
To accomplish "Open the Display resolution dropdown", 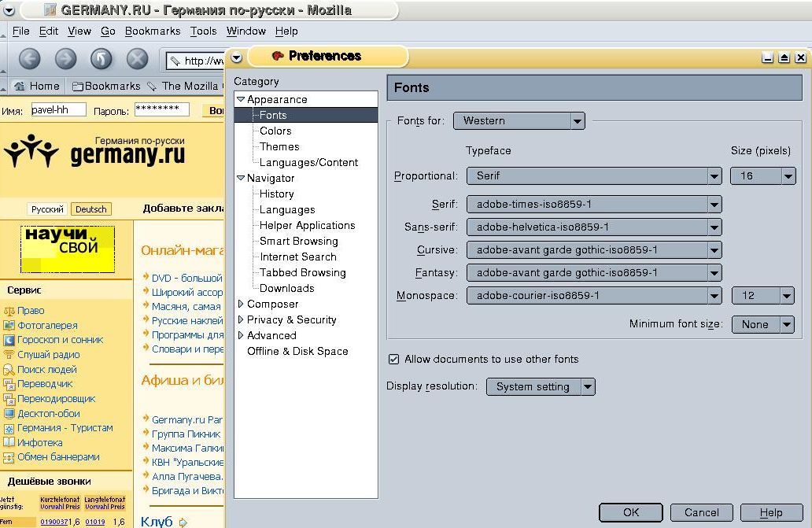I will (541, 386).
